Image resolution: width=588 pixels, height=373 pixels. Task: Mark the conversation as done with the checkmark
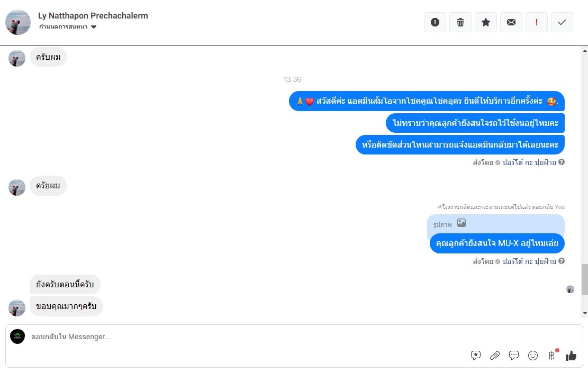click(562, 22)
